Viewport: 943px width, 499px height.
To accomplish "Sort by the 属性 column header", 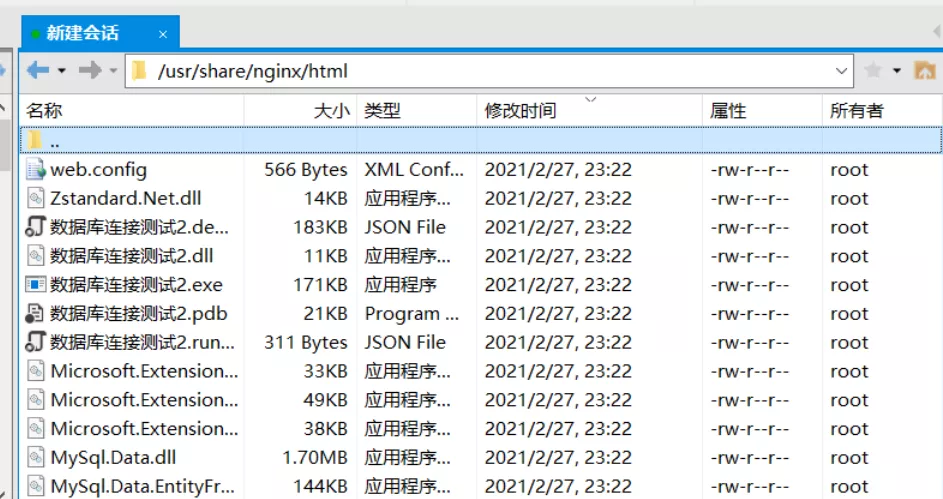I will pyautogui.click(x=762, y=111).
